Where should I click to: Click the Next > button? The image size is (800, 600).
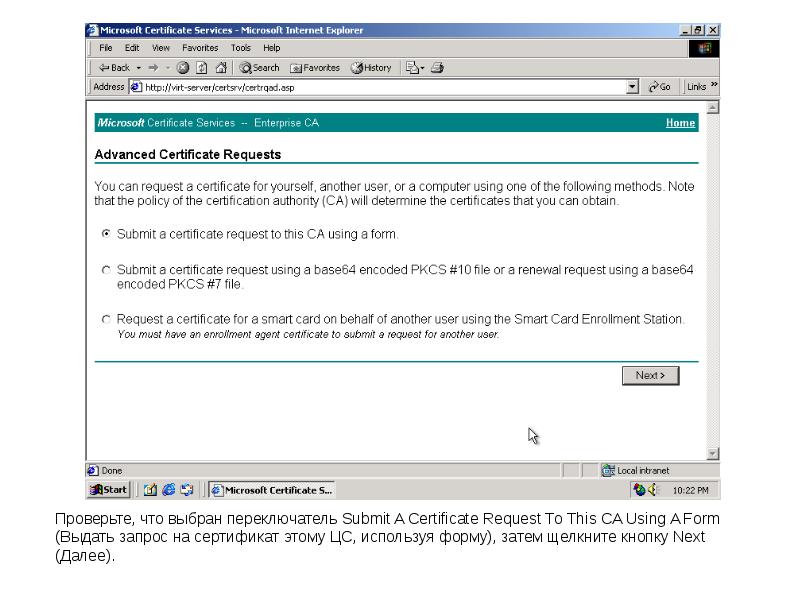(x=650, y=375)
